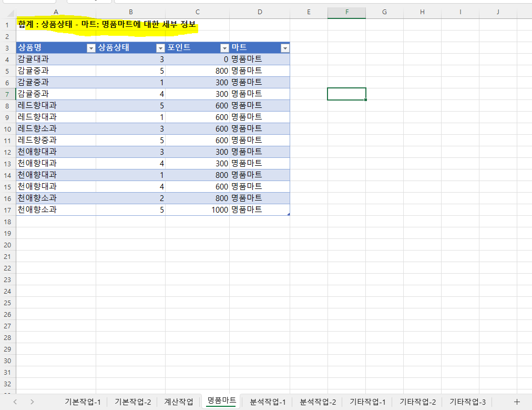
Task: Click the table resize handle below 명품마트 column
Action: [289, 214]
